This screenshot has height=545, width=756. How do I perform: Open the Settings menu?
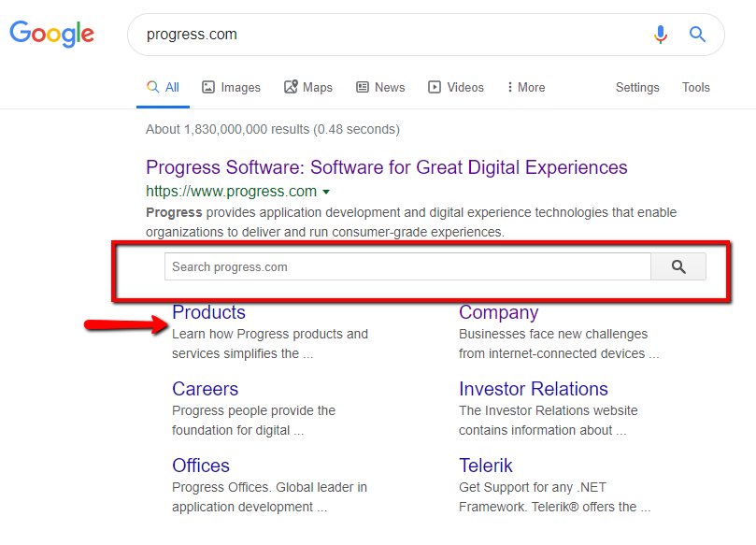(637, 87)
